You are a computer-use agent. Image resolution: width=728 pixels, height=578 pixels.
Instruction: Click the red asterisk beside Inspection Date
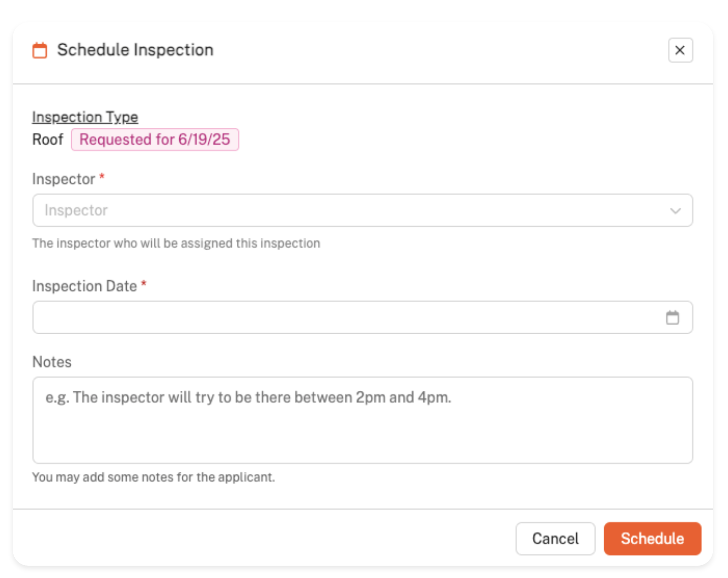[x=144, y=284]
